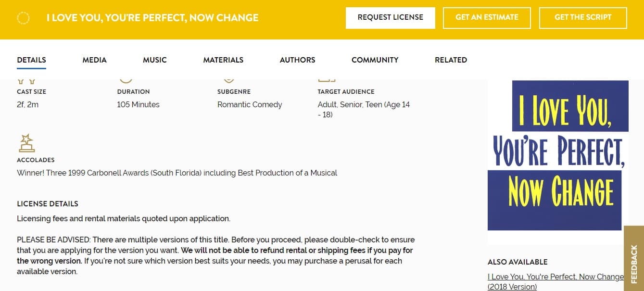
Task: Click the duration clock icon
Action: [x=126, y=81]
